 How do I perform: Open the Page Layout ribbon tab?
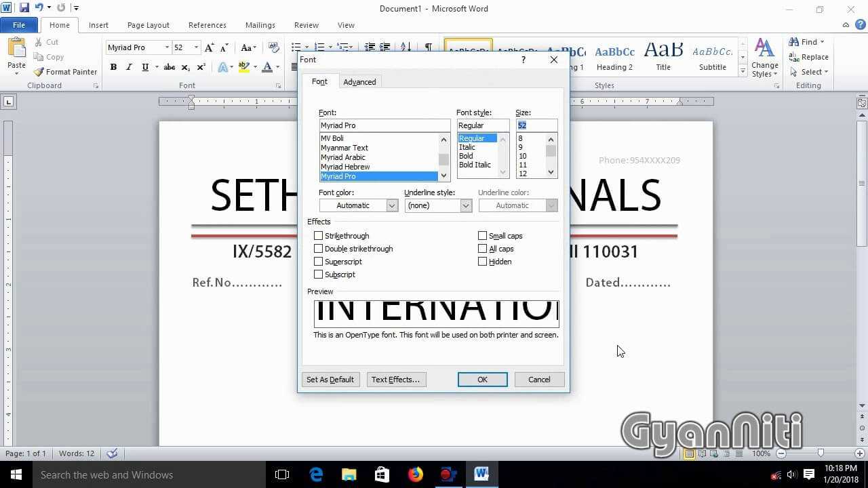pos(149,25)
